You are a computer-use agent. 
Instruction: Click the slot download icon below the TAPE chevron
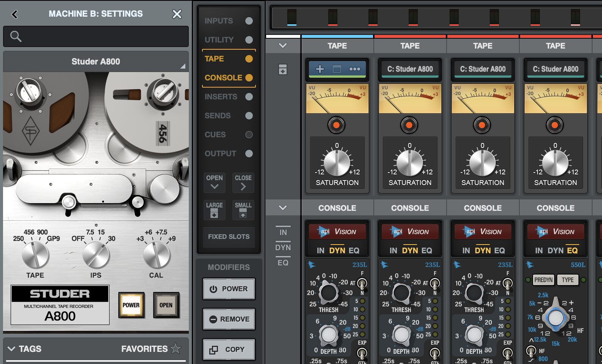click(283, 69)
